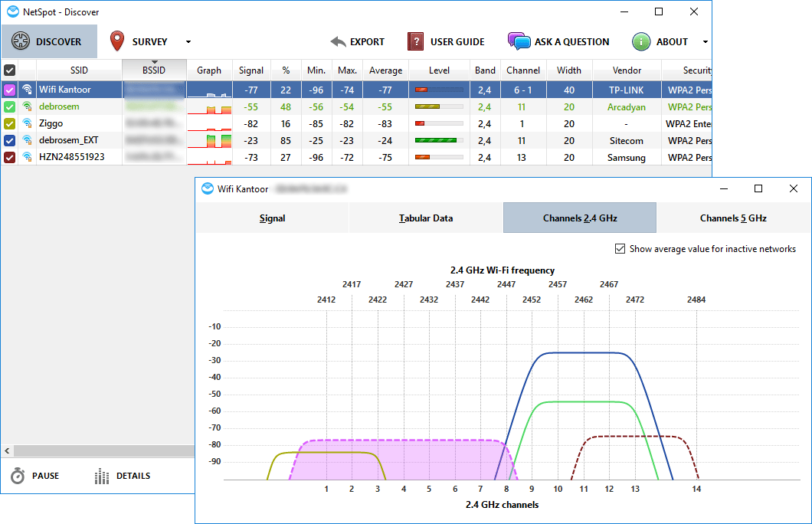Click the Level column header
812x524 pixels.
coord(439,70)
